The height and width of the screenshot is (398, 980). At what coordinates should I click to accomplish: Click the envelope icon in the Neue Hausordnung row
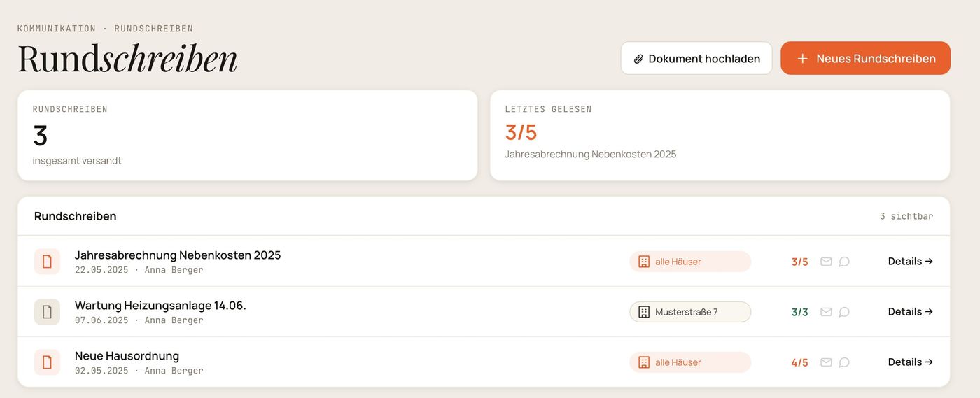[x=826, y=362]
